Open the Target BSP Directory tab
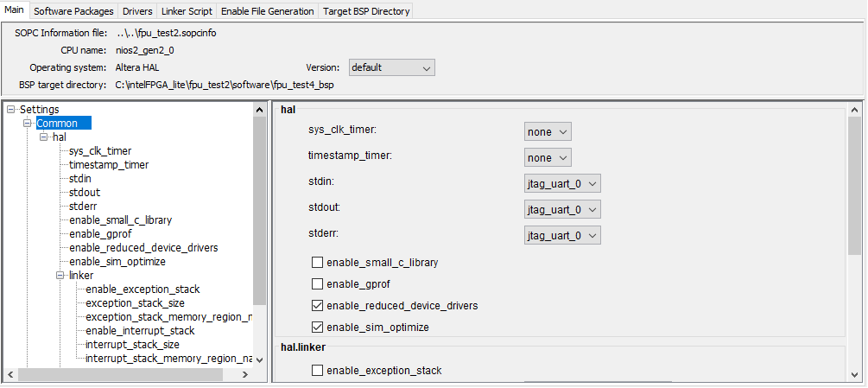The width and height of the screenshot is (868, 388). [366, 11]
